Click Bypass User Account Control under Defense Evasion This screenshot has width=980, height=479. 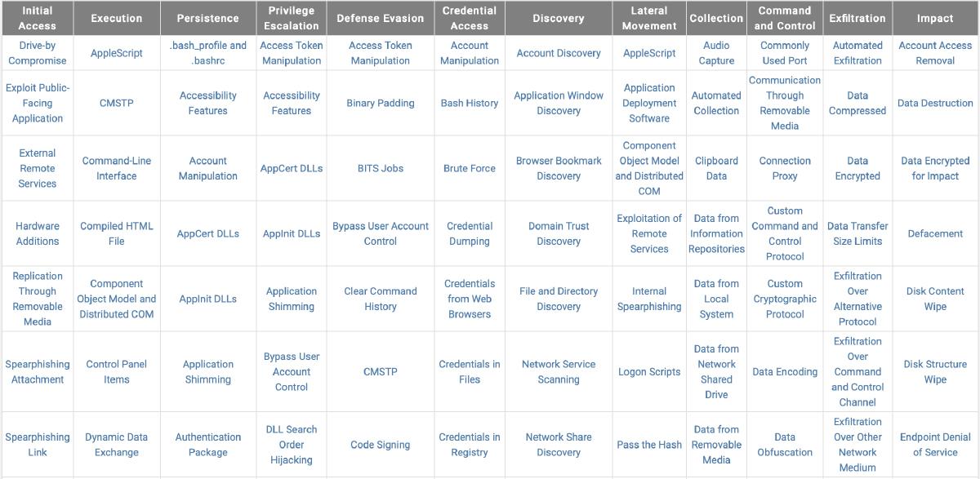coord(381,233)
